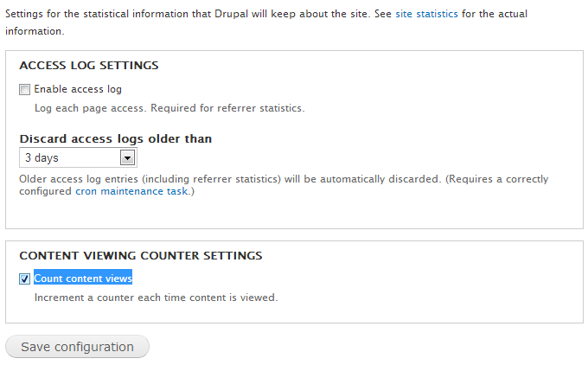Screen dimensions: 588x365
Task: Click the highlighted 'Count content views' label
Action: [x=83, y=279]
